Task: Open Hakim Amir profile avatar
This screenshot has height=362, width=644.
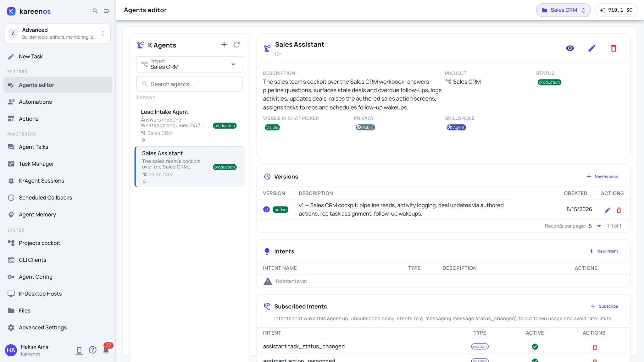Action: pyautogui.click(x=11, y=350)
